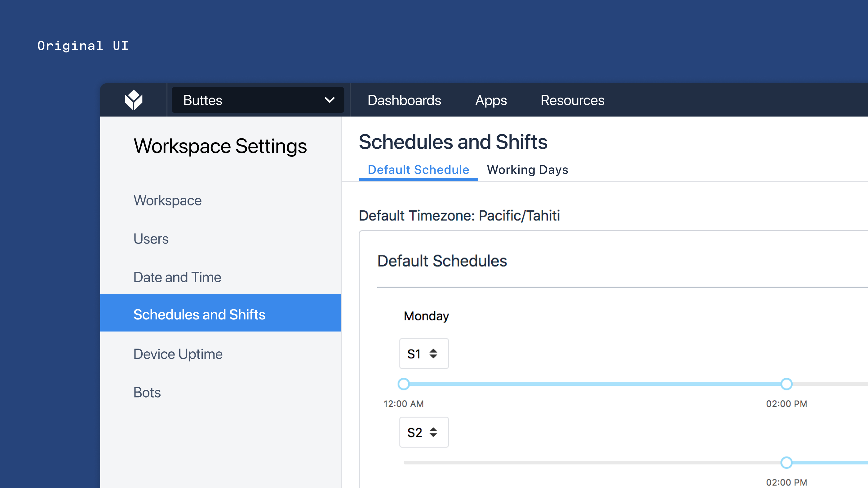Select Schedules and Shifts sidebar item
Screen dimensions: 868x488
click(199, 314)
